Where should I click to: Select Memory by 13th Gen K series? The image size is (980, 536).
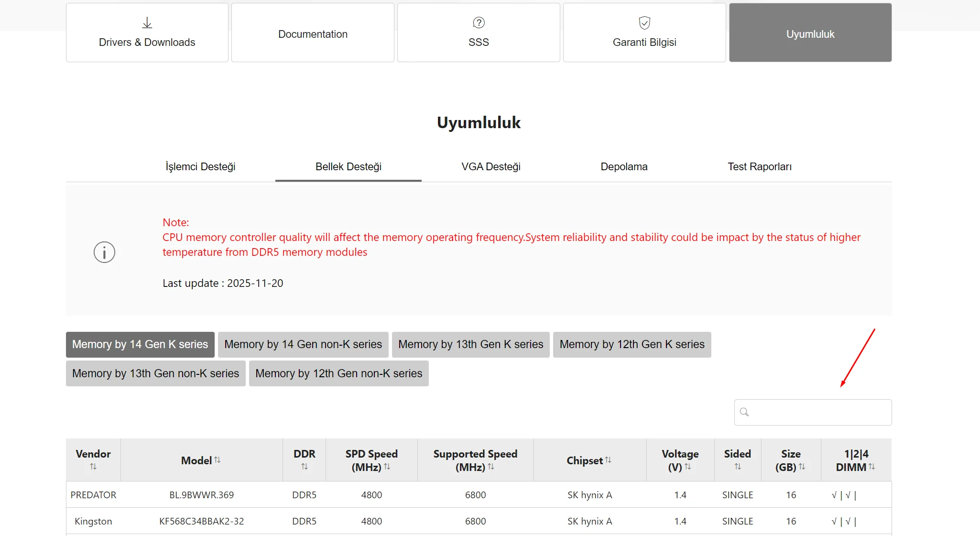470,344
